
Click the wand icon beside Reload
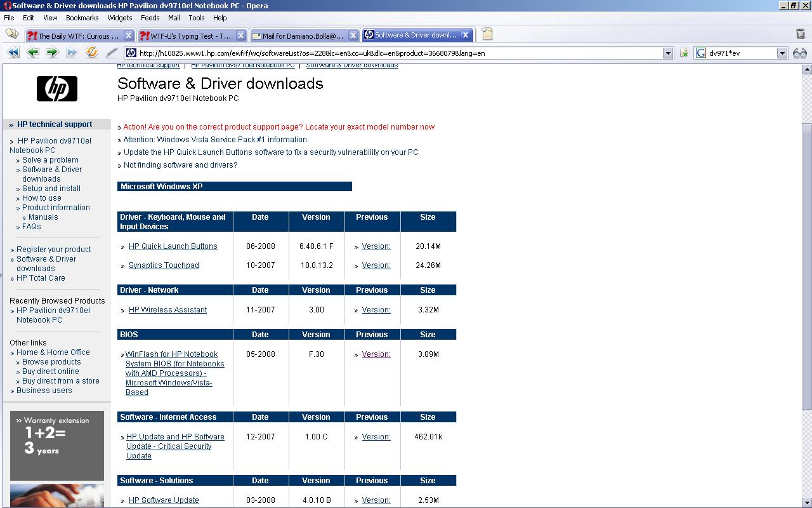point(112,53)
